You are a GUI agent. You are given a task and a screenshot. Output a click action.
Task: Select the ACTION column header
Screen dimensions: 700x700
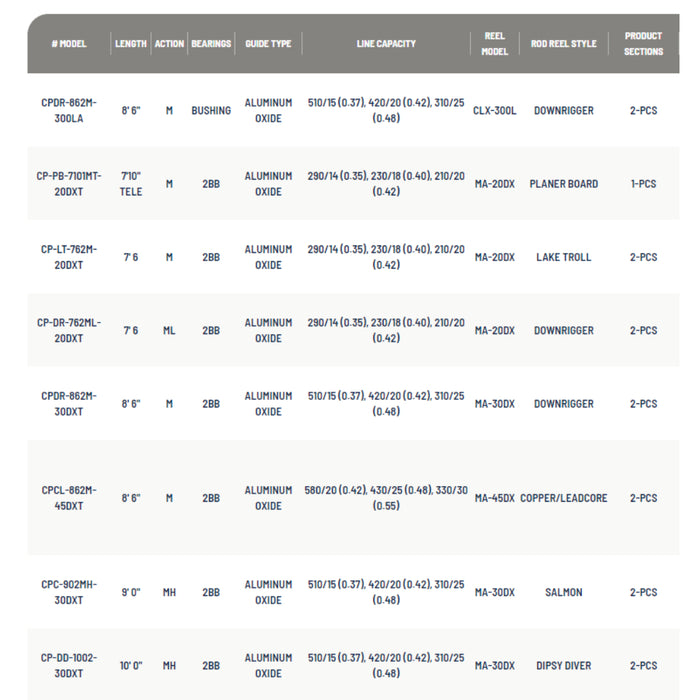click(x=169, y=44)
